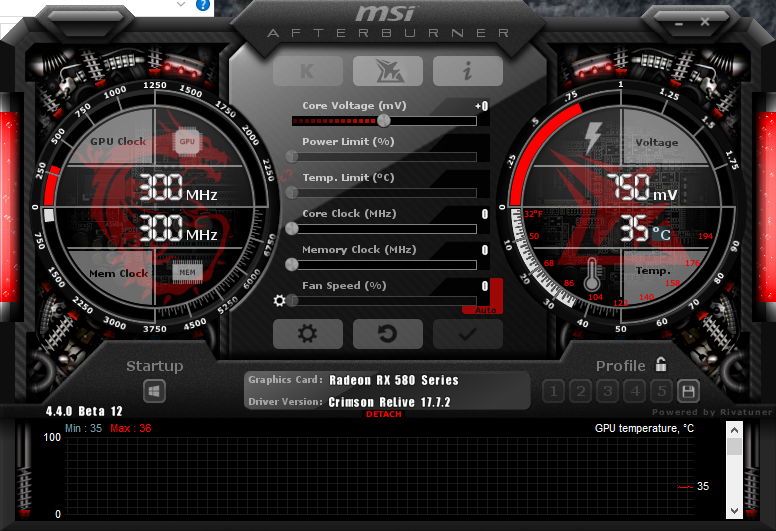776x531 pixels.
Task: Click the blue help icon behind Afterburner
Action: (x=203, y=4)
